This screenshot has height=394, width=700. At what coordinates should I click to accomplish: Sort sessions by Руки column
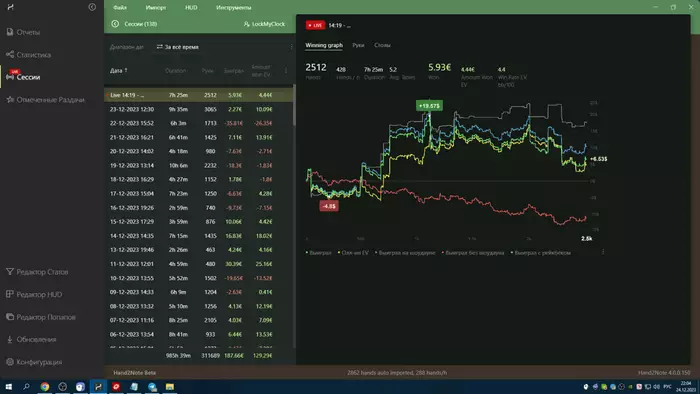(x=208, y=71)
